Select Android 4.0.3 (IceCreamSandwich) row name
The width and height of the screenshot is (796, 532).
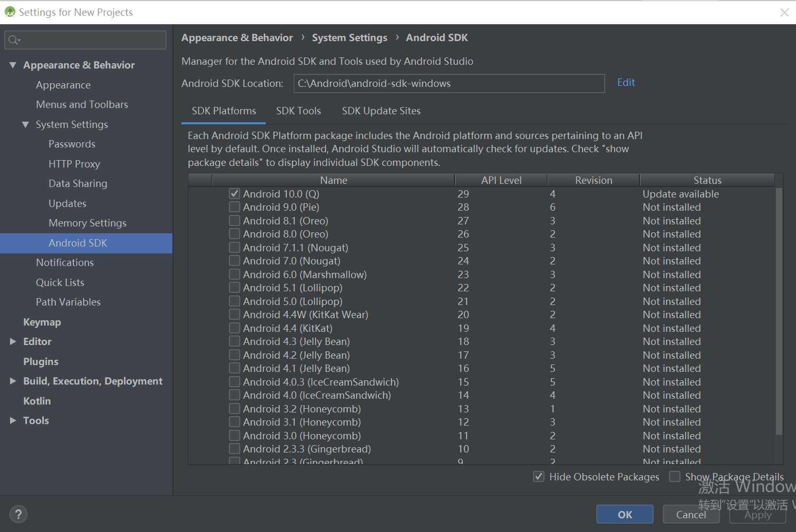point(321,382)
